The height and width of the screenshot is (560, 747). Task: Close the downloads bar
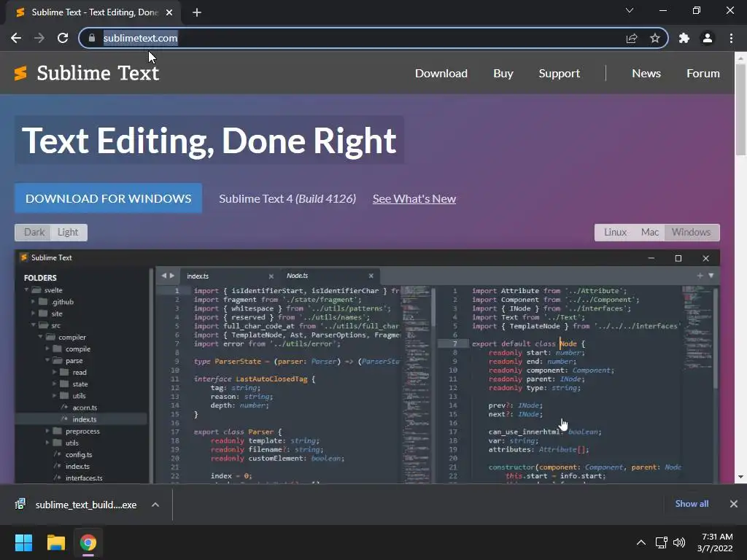pos(734,504)
